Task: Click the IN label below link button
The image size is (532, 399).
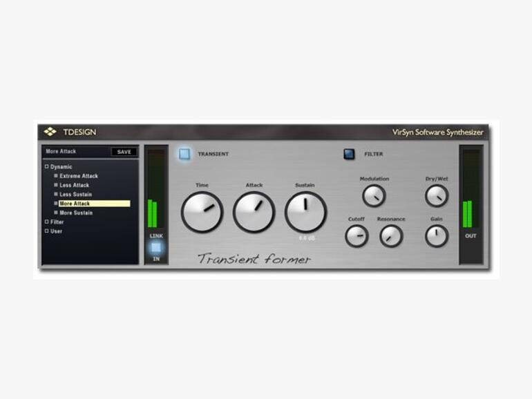Action: pos(156,259)
